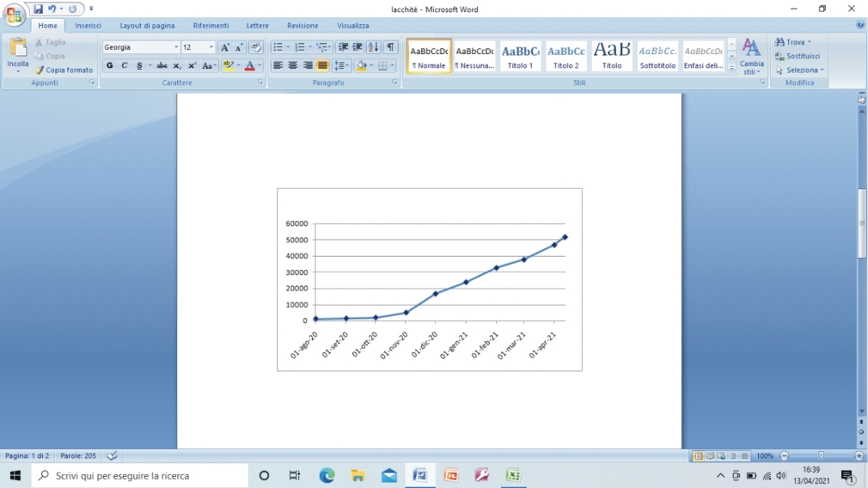Open line spacing dropdown
Screen dimensions: 868x488
click(x=341, y=66)
